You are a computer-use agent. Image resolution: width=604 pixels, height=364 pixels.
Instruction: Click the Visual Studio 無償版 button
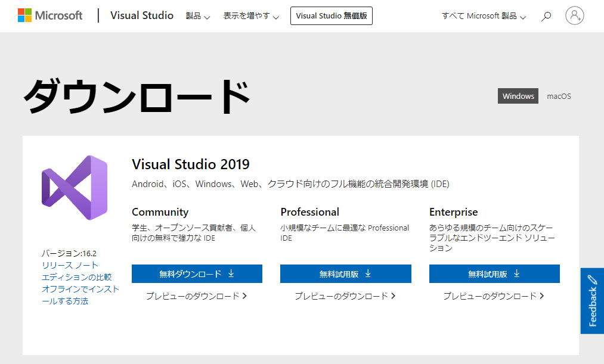click(332, 15)
